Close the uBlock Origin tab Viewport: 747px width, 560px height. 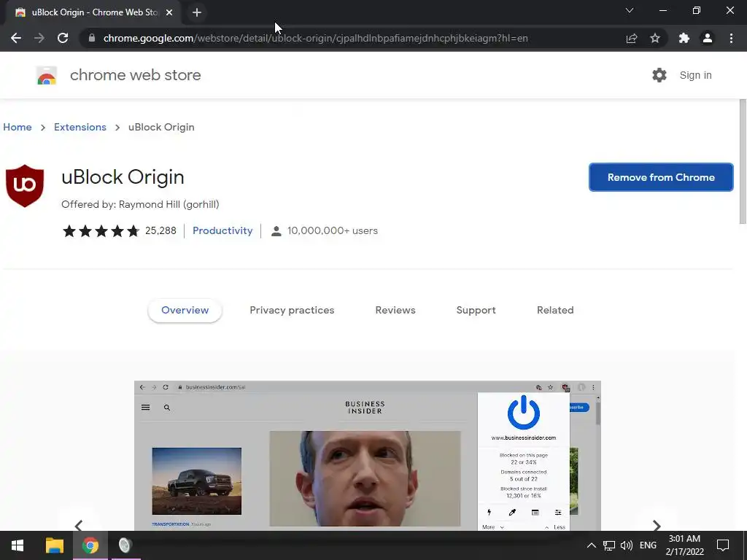[169, 12]
